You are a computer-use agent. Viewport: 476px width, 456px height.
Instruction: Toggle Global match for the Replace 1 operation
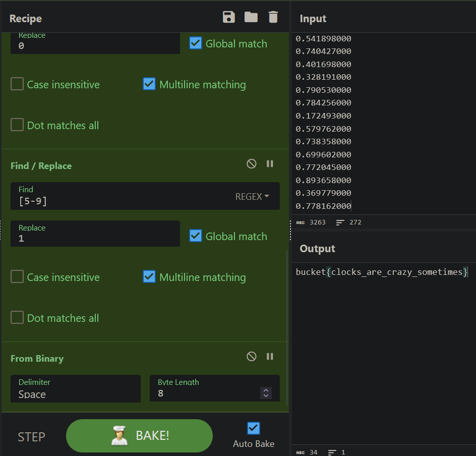point(196,236)
